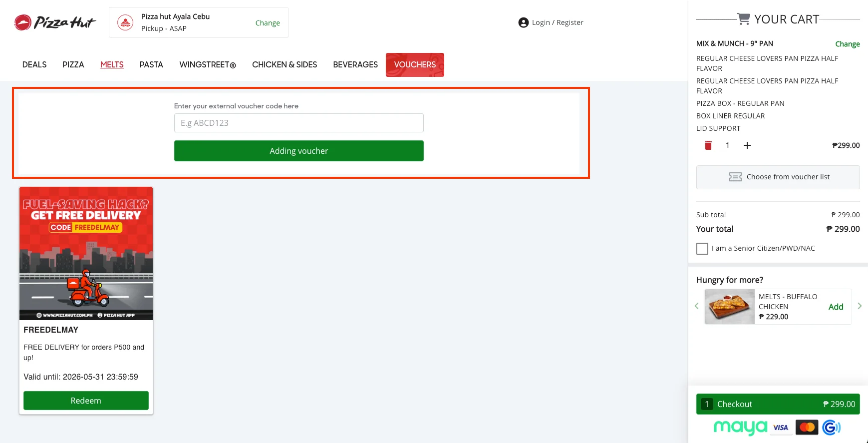Click the store location icon beside Pizza hut Ayala Cebu
Image resolution: width=868 pixels, height=443 pixels.
(x=125, y=22)
